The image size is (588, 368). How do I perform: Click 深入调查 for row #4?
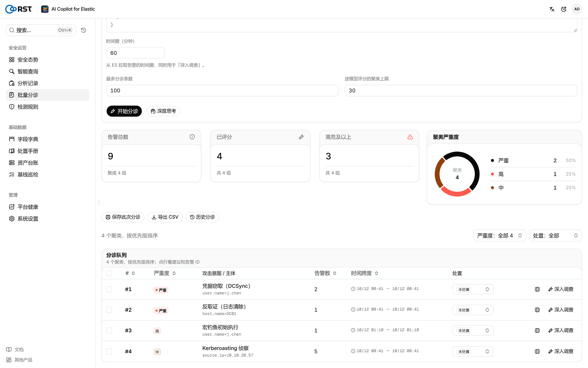(x=561, y=351)
